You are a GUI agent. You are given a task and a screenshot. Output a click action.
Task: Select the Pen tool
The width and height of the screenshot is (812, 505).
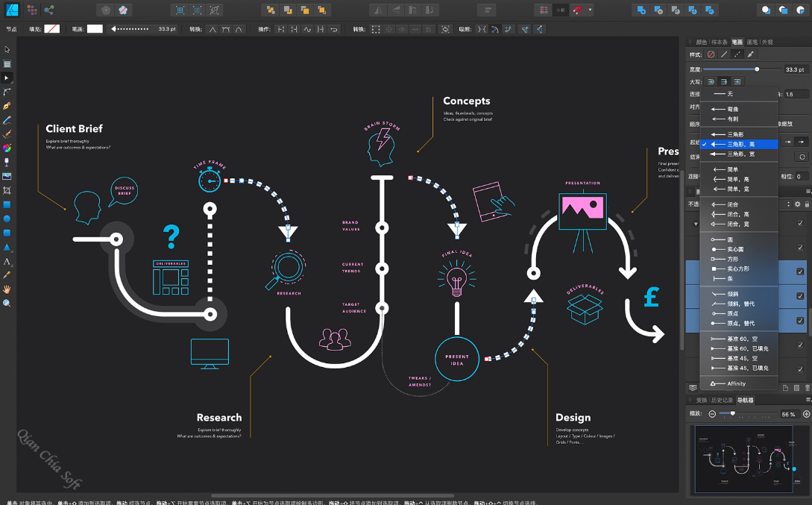coord(7,106)
